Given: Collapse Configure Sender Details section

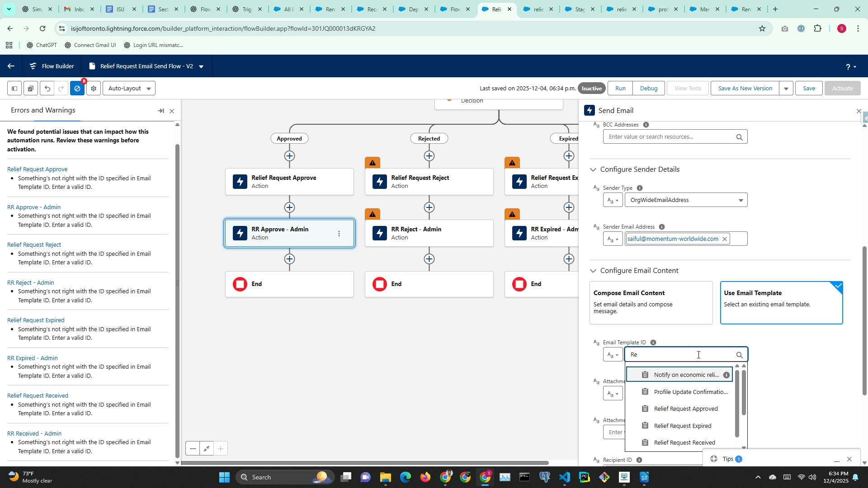Looking at the screenshot, I should [x=593, y=169].
